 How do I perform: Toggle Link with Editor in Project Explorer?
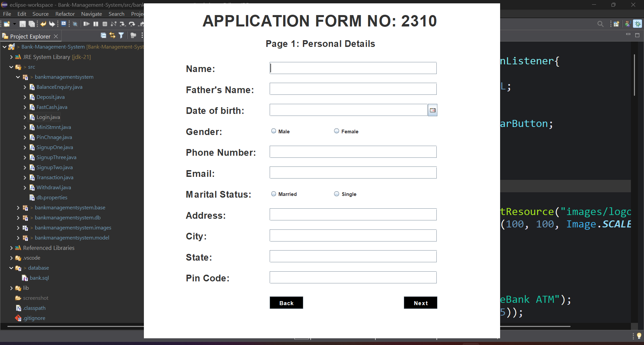[x=112, y=36]
